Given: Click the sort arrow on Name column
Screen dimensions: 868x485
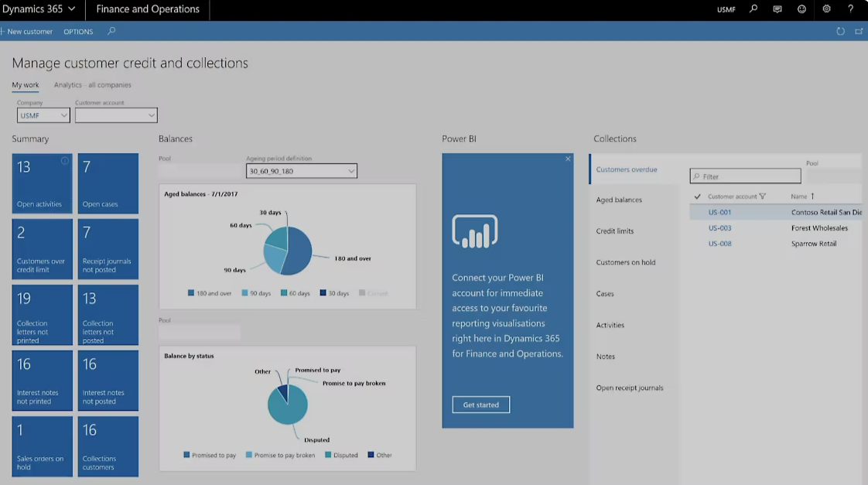Looking at the screenshot, I should click(812, 196).
